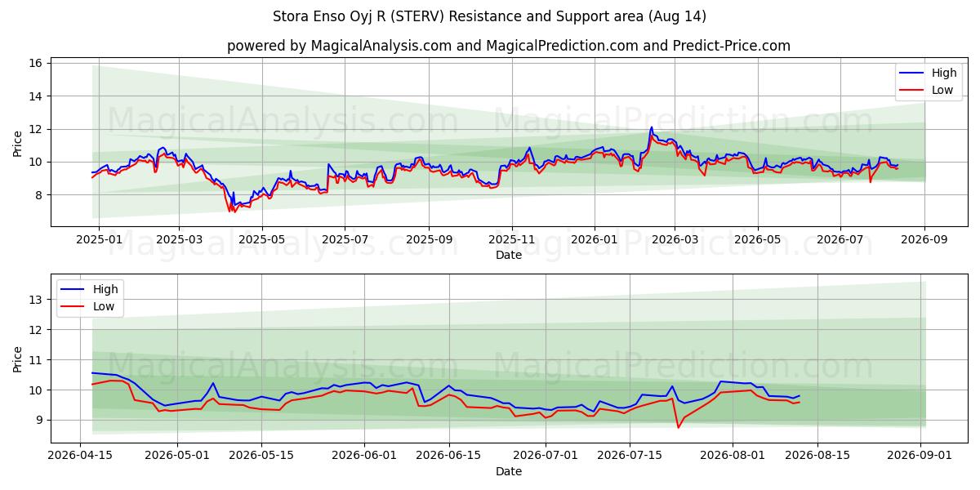Click the '2026-05' tick label
The width and height of the screenshot is (980, 490).
(x=757, y=240)
